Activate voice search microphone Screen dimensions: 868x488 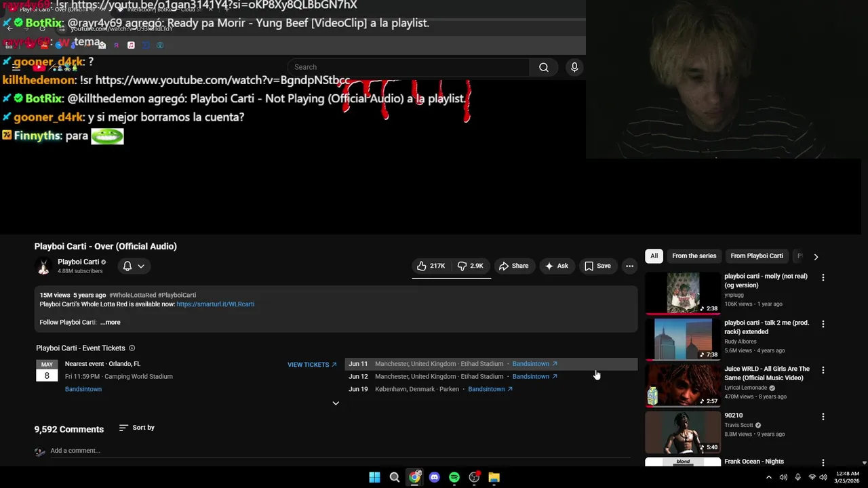point(574,67)
